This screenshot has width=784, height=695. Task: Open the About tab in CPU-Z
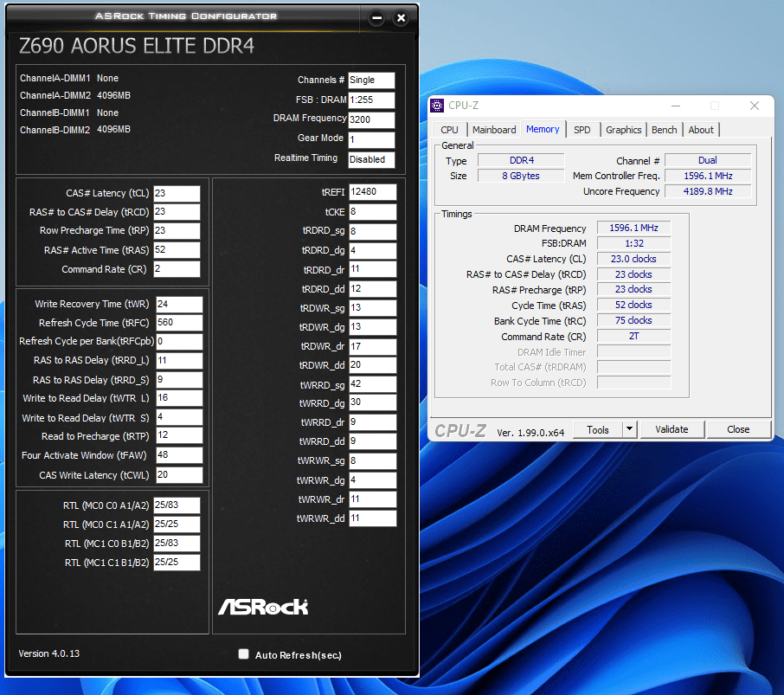(x=701, y=130)
